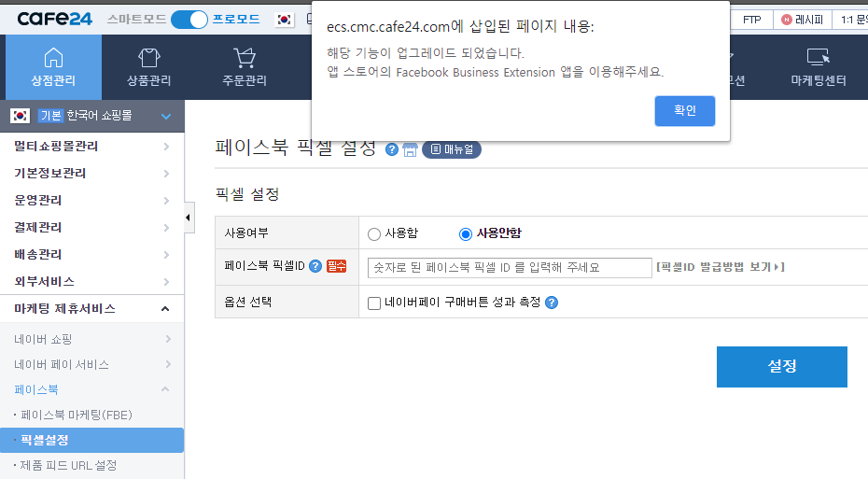
Task: Expand 멀티쇼핑몰관리 in the sidebar
Action: click(x=91, y=147)
